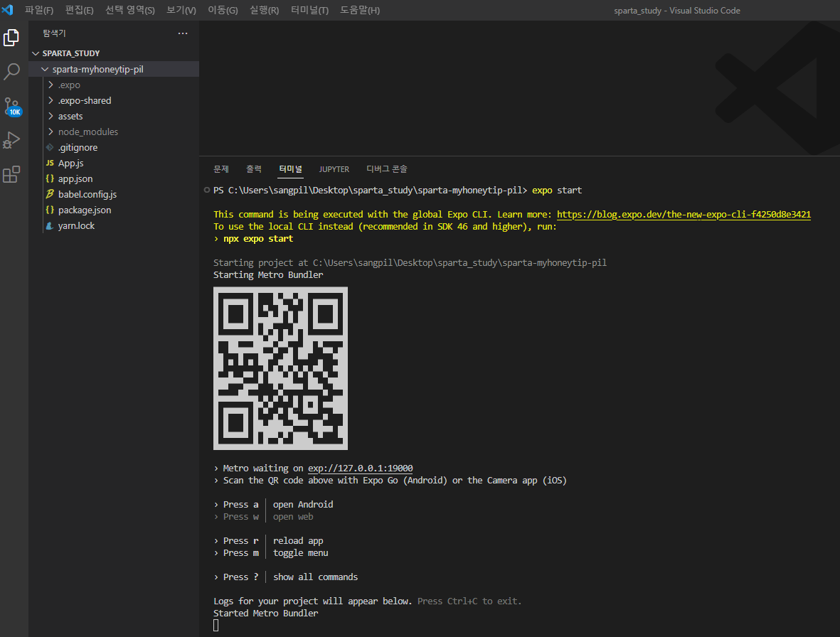
Task: Open the Search view in activity bar
Action: click(11, 72)
